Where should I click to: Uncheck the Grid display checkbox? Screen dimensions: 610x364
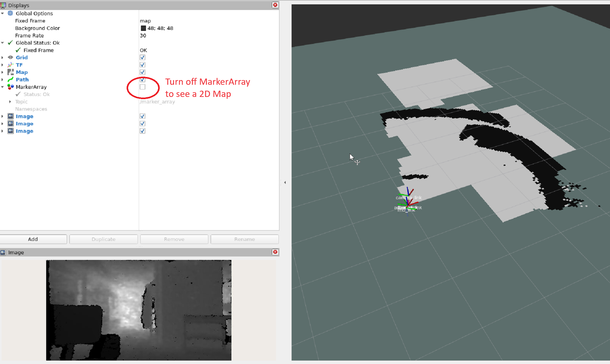[143, 57]
